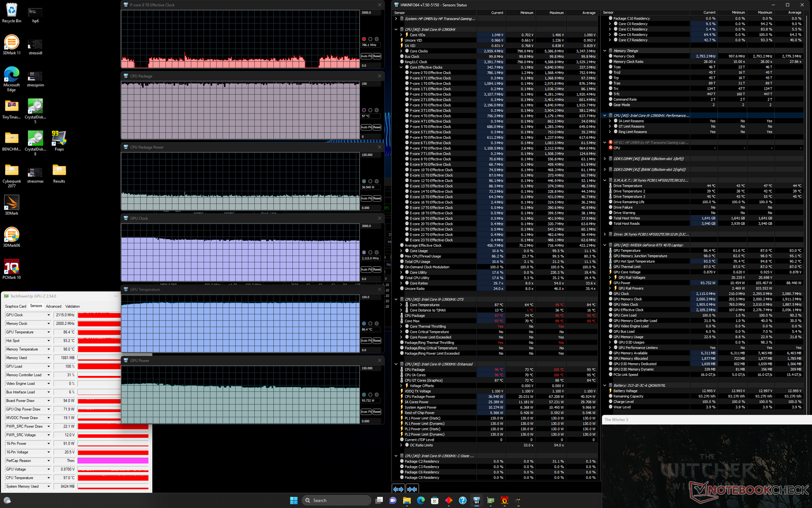Expand Core Temperatures in DTS section

pos(401,305)
